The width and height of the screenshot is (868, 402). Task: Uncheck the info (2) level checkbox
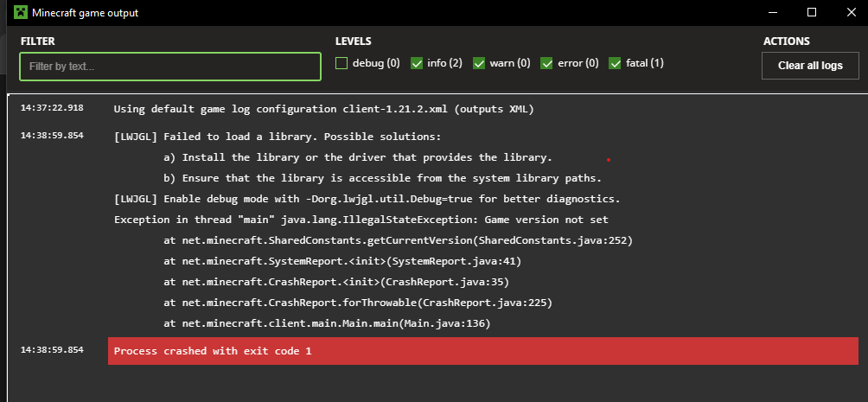click(x=417, y=63)
